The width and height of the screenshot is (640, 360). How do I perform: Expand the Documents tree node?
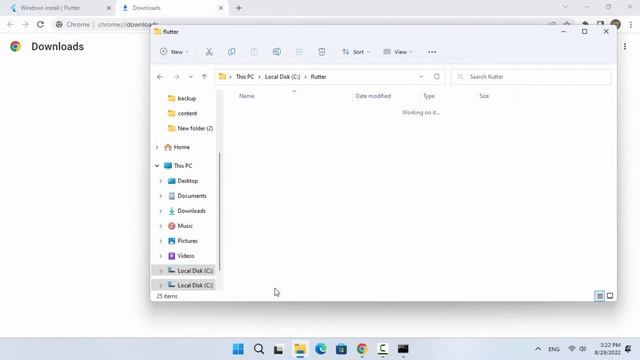point(160,196)
